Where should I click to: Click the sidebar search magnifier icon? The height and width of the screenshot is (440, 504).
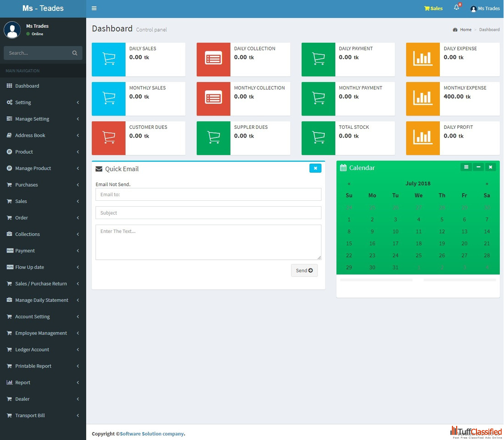click(x=75, y=53)
